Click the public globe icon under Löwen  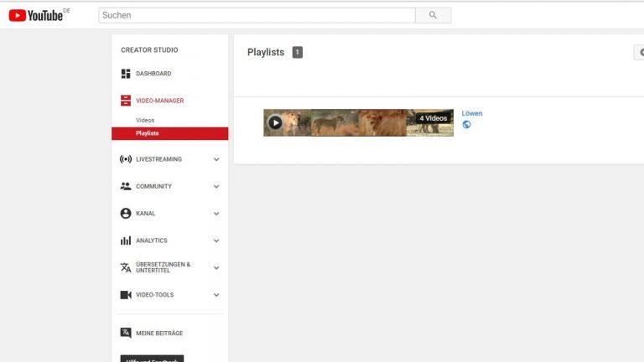[x=466, y=125]
